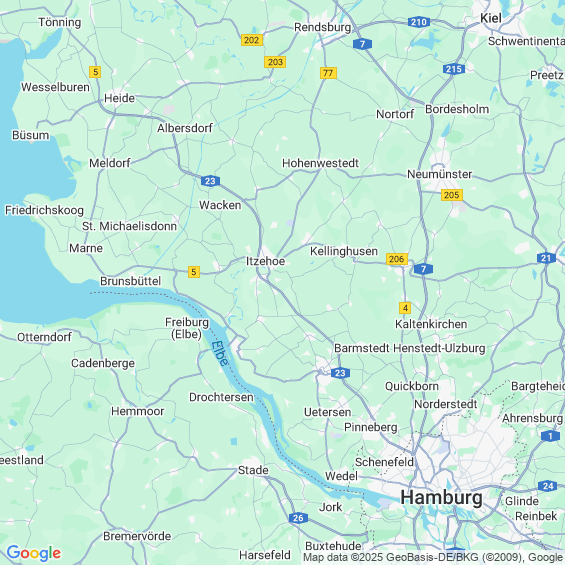Select the Neumünster town label
Screen dimensions: 565x565
[439, 174]
